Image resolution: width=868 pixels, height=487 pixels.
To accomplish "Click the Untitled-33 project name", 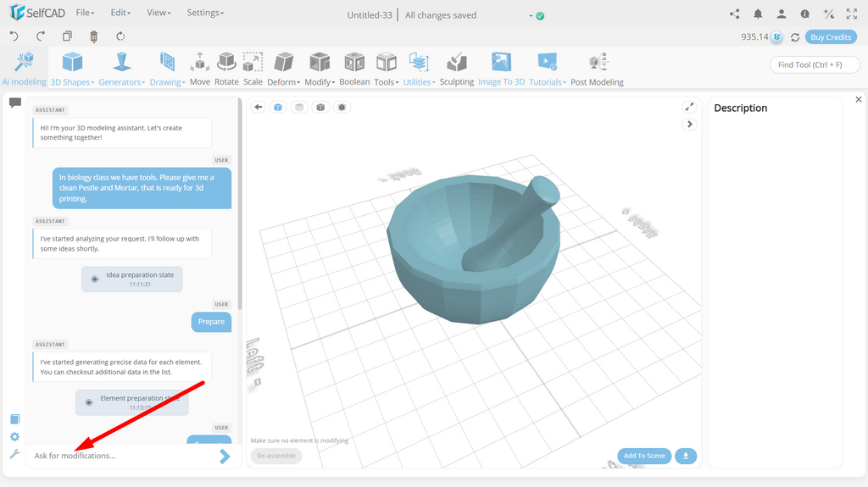I will click(x=370, y=15).
